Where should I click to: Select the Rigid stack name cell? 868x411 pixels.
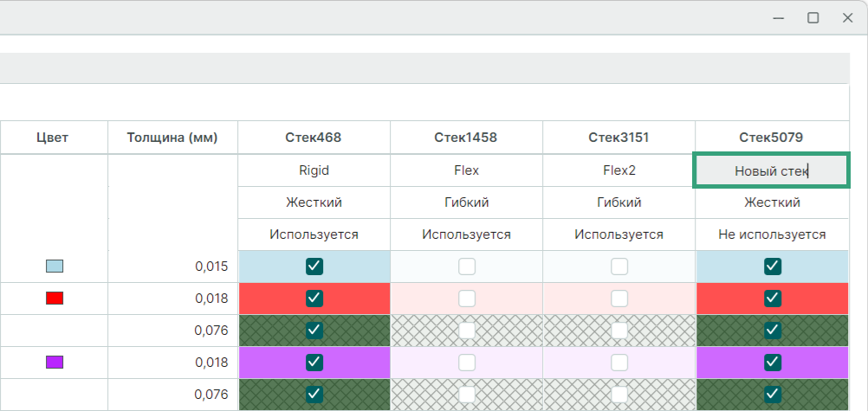(314, 170)
